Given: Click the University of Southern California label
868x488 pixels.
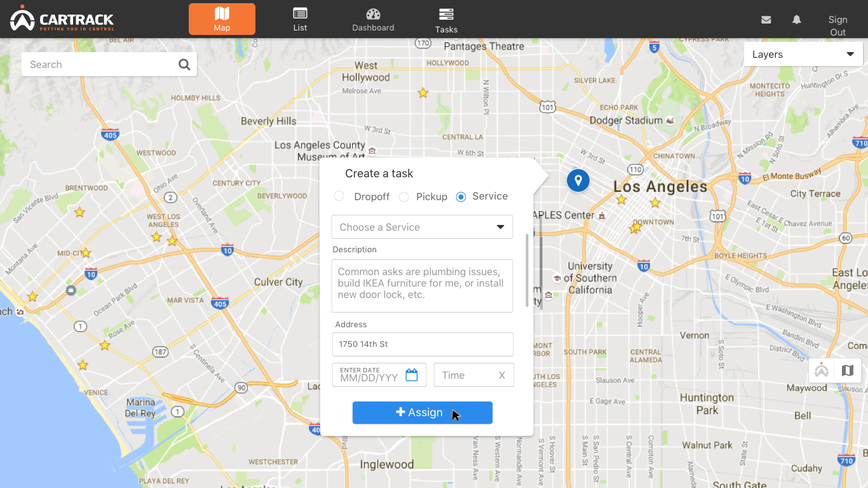Looking at the screenshot, I should tap(590, 278).
